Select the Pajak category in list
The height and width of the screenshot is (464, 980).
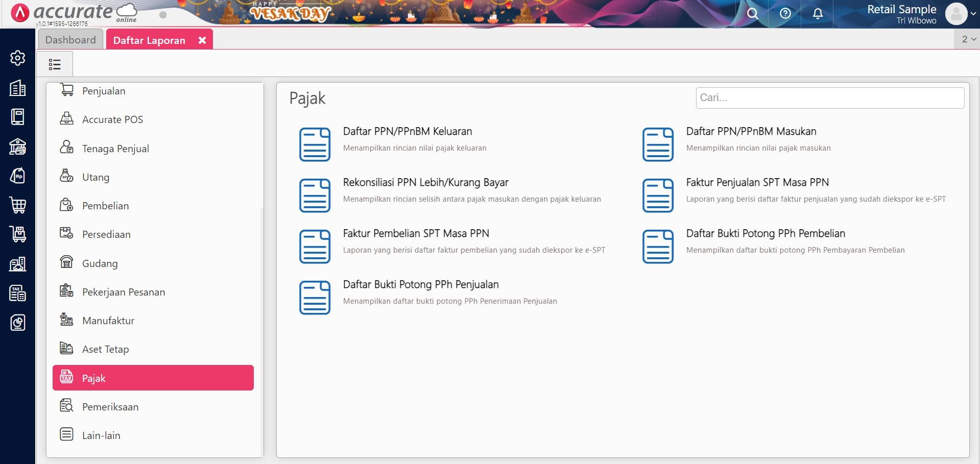[x=153, y=378]
